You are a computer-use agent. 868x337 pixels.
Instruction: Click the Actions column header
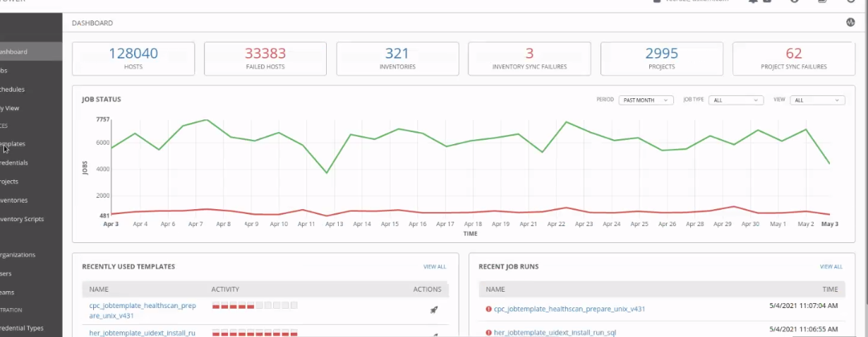click(x=427, y=289)
